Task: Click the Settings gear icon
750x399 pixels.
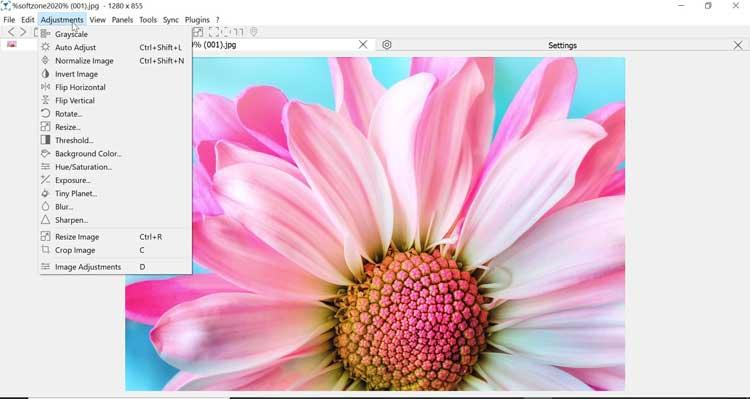Action: coord(387,44)
